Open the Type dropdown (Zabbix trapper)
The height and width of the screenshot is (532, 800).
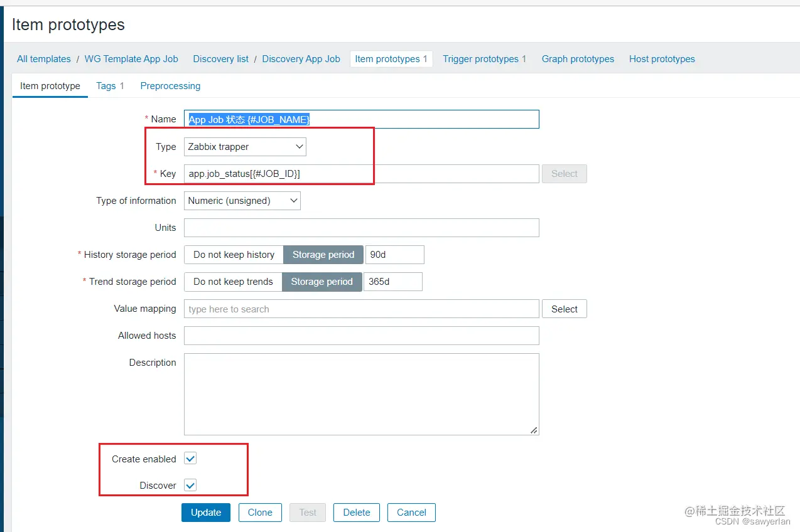click(x=245, y=147)
